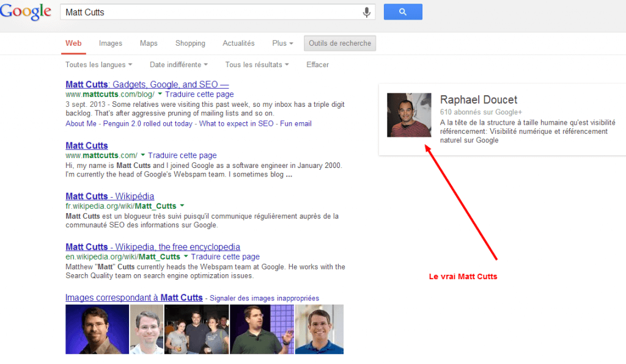Viewport: 626px width, 364px height.
Task: Expand the Plus menu
Action: pyautogui.click(x=282, y=43)
